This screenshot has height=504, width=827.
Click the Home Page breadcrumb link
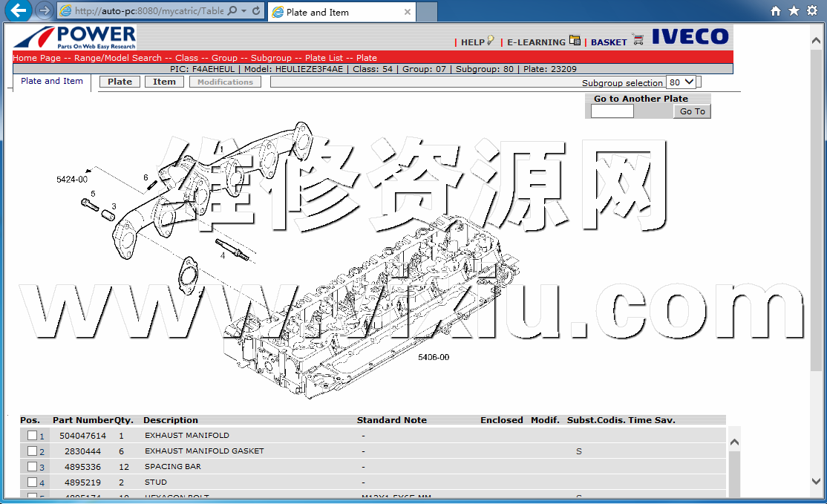click(36, 58)
